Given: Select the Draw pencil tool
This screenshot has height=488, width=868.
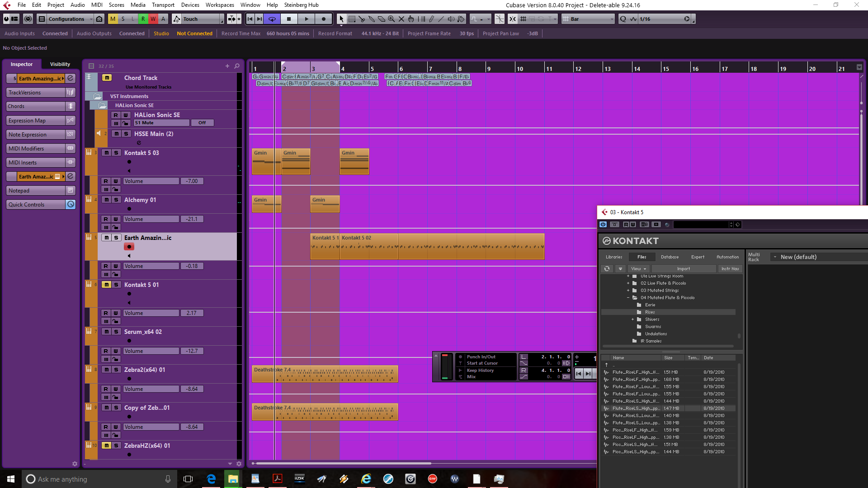Looking at the screenshot, I should click(431, 19).
